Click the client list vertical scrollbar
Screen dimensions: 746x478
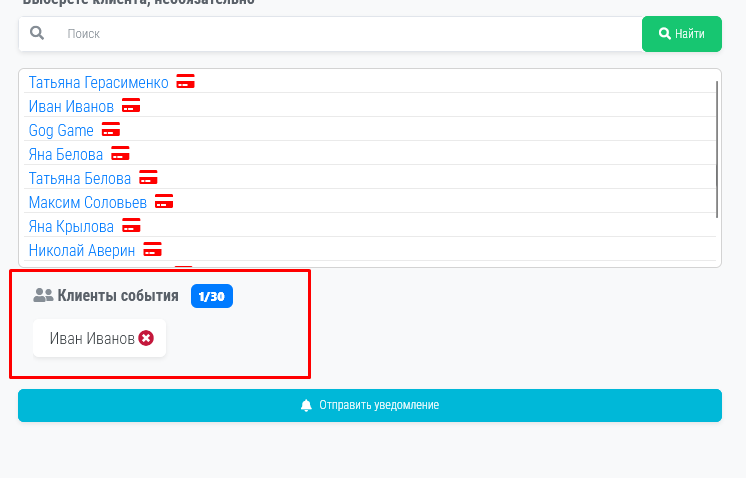[x=717, y=150]
